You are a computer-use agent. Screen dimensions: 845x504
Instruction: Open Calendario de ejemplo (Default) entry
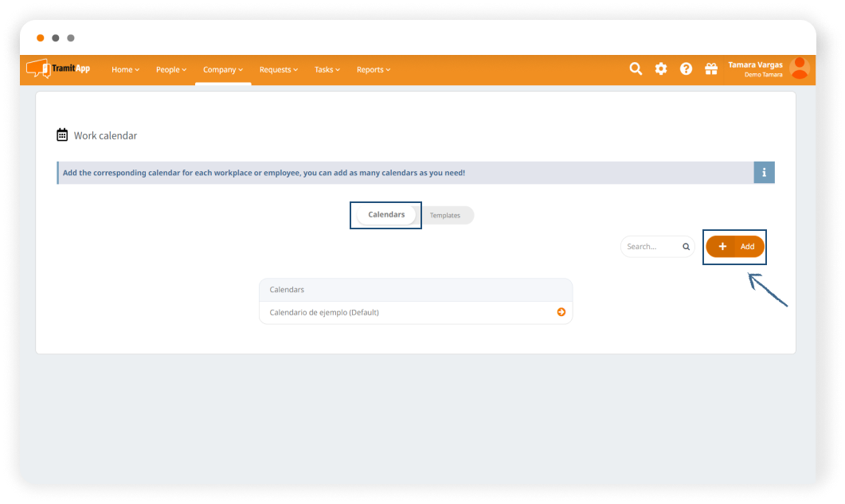click(x=324, y=313)
